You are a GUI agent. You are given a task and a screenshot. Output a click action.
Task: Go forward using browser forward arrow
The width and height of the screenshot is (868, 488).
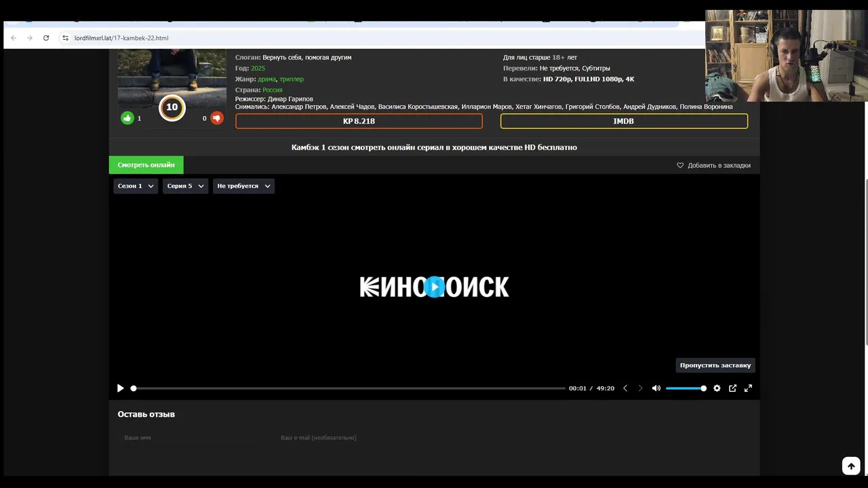pyautogui.click(x=30, y=38)
